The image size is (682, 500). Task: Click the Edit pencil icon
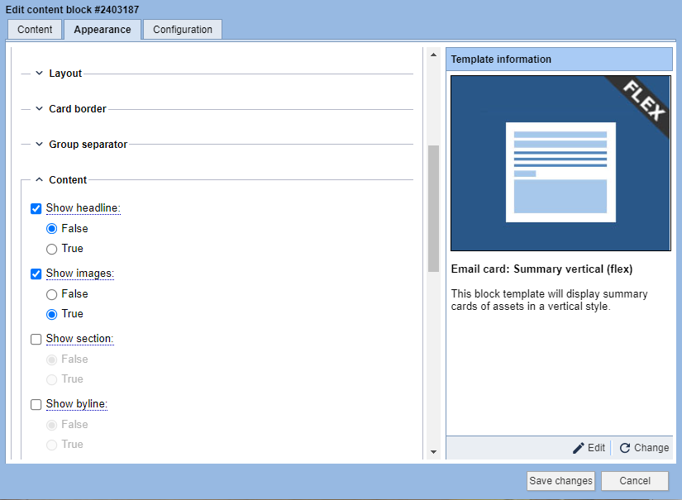point(578,448)
